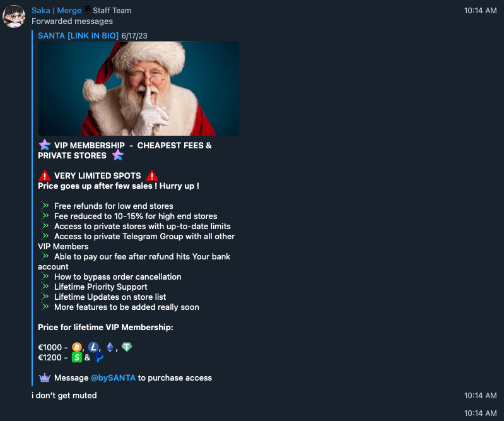Select the "i don't get muted" message
This screenshot has width=504, height=421.
tap(64, 395)
